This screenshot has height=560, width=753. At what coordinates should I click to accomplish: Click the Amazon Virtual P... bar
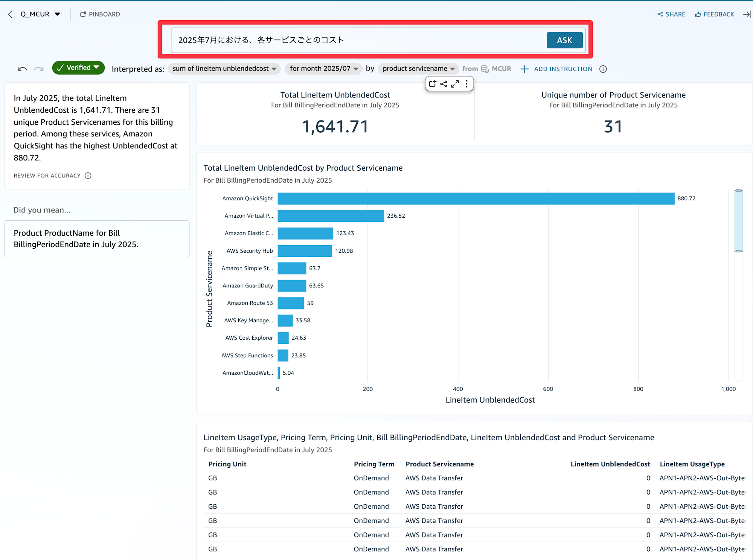pyautogui.click(x=331, y=216)
